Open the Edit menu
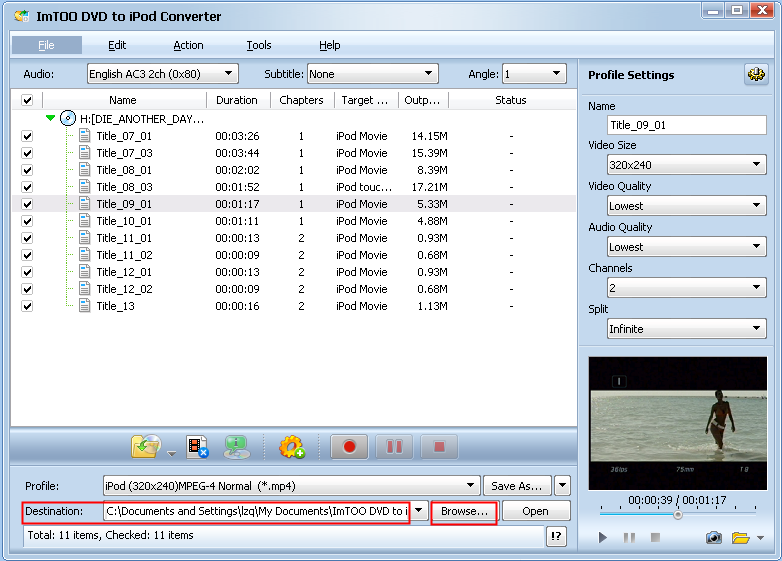 click(x=117, y=45)
